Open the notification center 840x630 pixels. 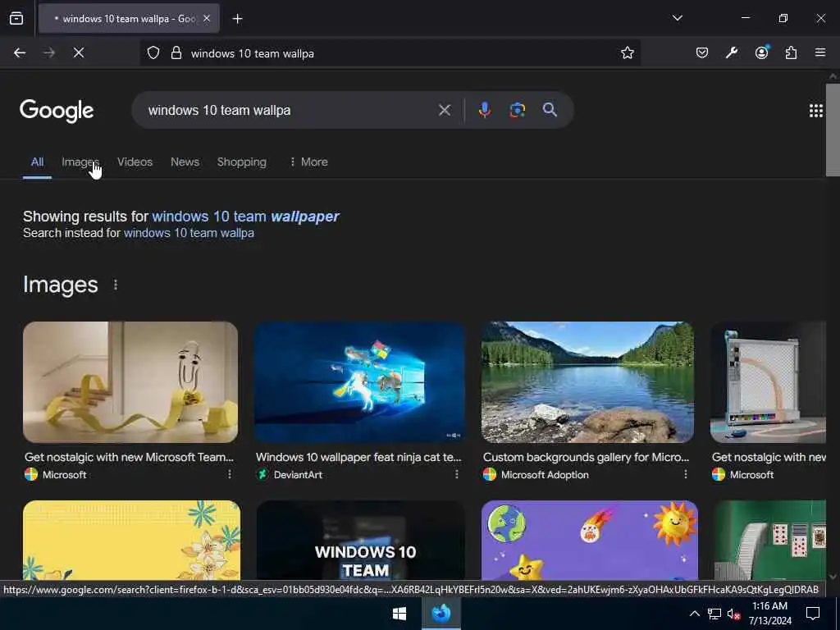(x=813, y=614)
